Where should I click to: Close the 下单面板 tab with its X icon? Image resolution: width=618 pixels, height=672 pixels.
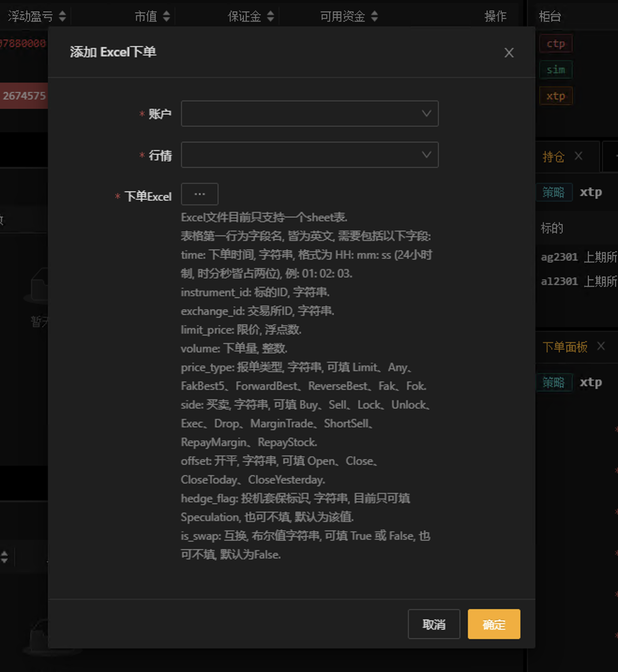[x=601, y=346]
